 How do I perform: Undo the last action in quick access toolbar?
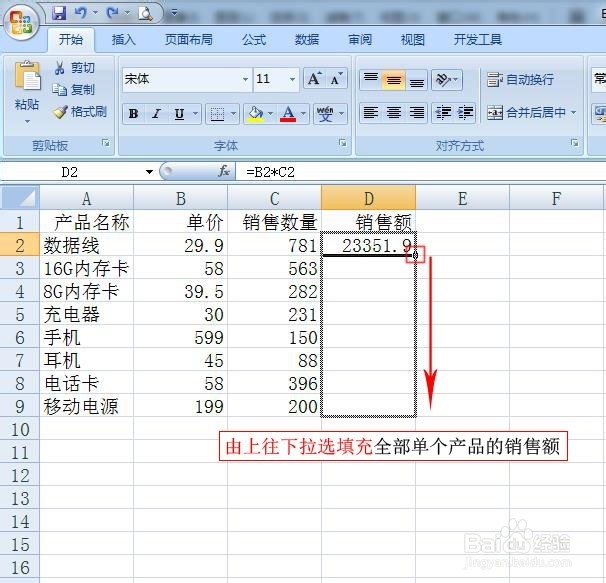81,14
